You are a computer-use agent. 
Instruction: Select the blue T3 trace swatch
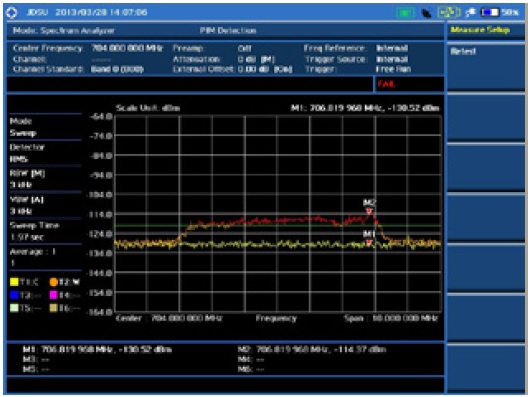pyautogui.click(x=14, y=295)
